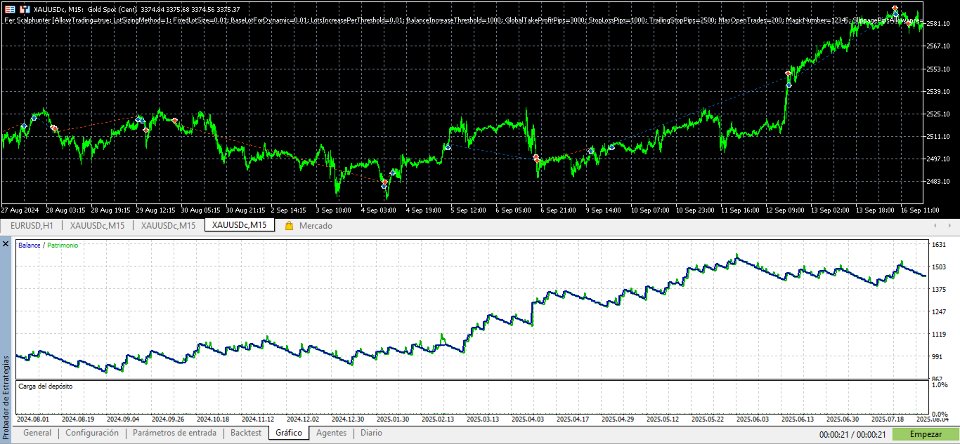Click the 2024.12.30 date on the balance graph
Screen dimensions: 960x444
coord(349,420)
